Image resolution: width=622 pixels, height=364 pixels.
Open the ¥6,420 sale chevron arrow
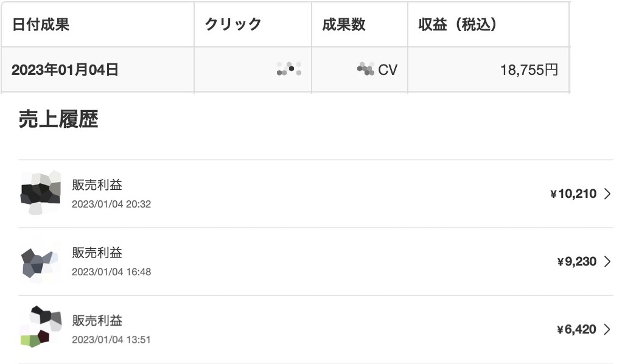click(607, 329)
